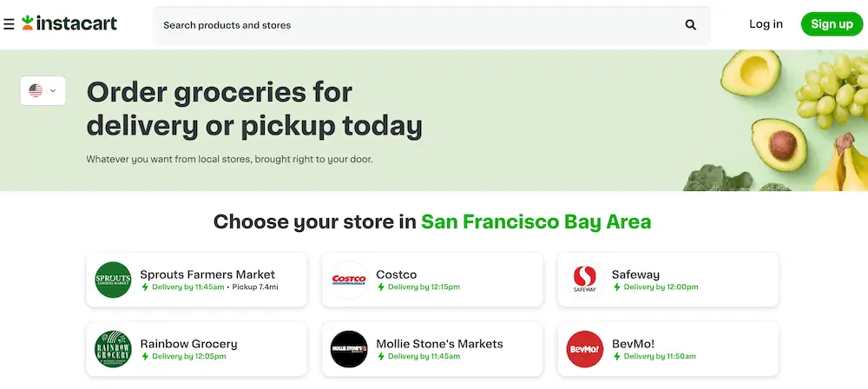Choose the Costco store name

tap(397, 274)
